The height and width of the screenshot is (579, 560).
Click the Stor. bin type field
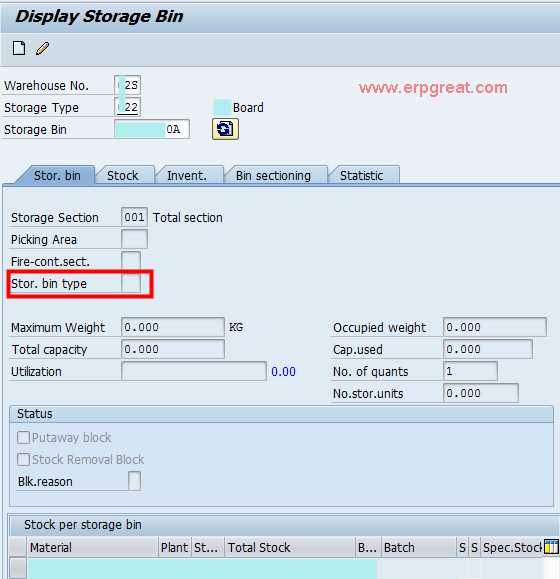pos(131,284)
